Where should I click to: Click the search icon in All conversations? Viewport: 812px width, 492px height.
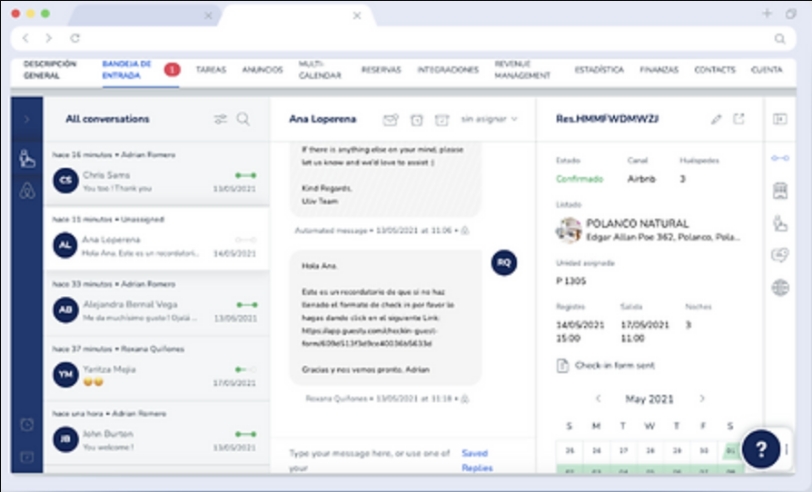pos(243,119)
